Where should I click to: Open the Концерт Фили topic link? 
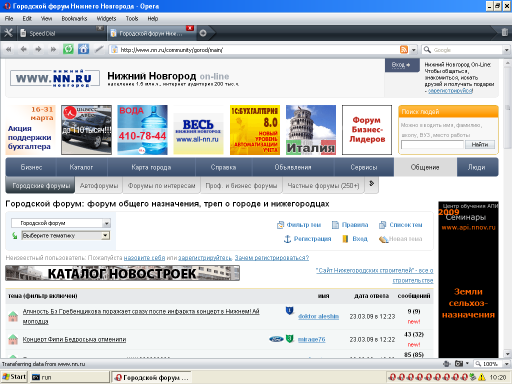tap(74, 339)
